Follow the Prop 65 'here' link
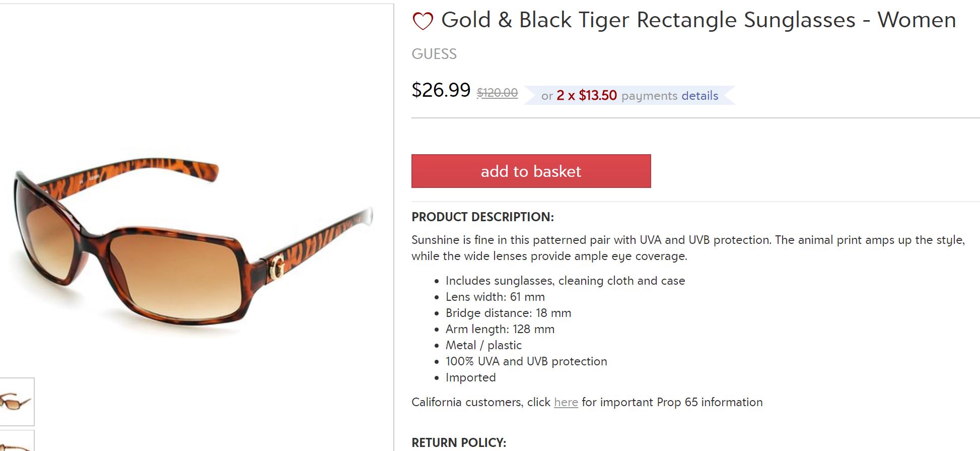 tap(566, 402)
